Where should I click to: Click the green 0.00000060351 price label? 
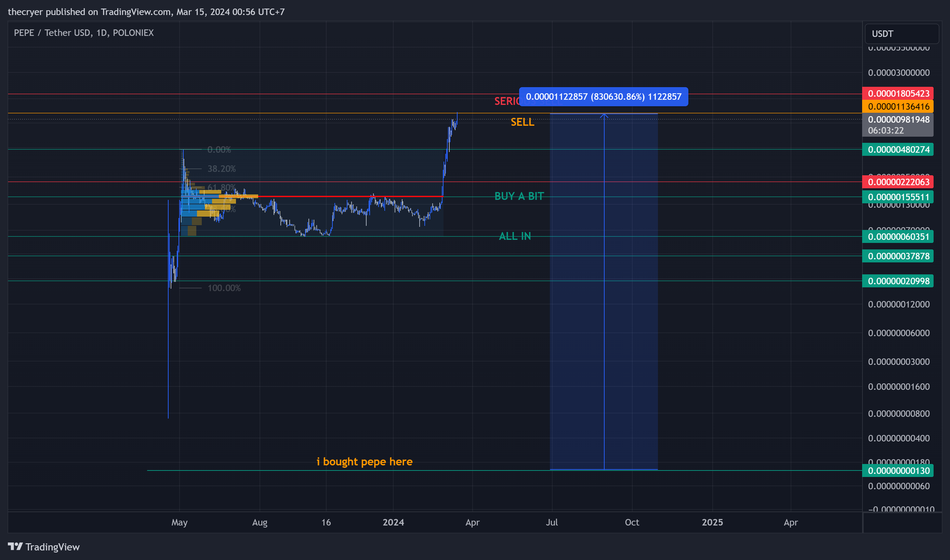tap(898, 236)
